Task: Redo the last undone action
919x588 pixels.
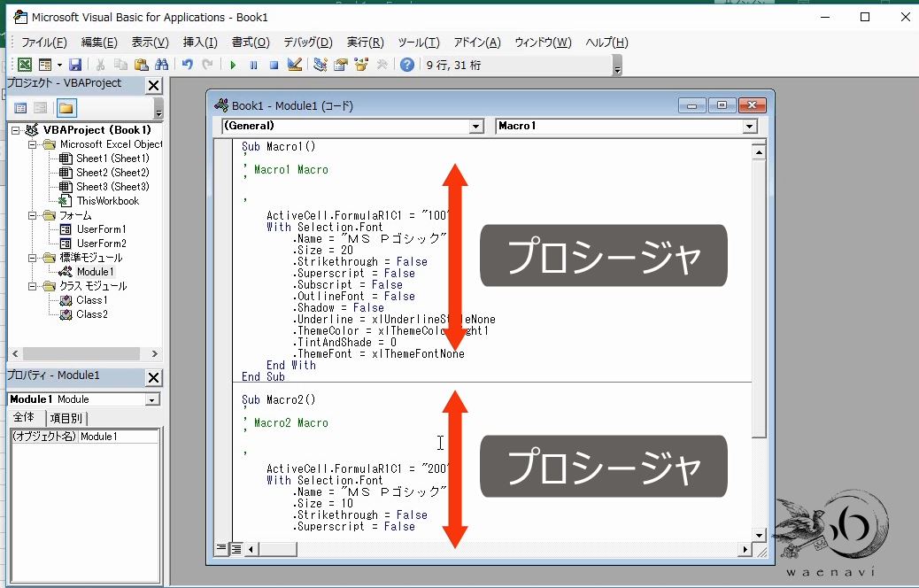Action: point(207,65)
